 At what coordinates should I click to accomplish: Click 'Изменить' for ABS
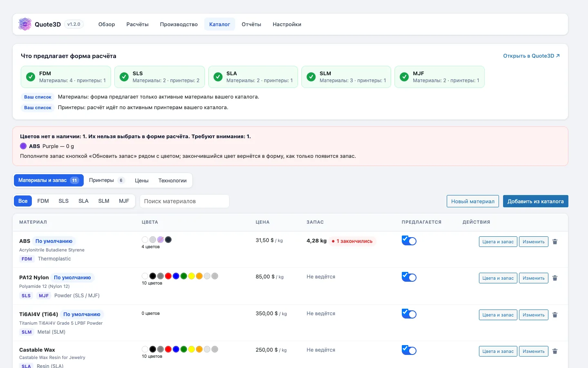tap(534, 242)
